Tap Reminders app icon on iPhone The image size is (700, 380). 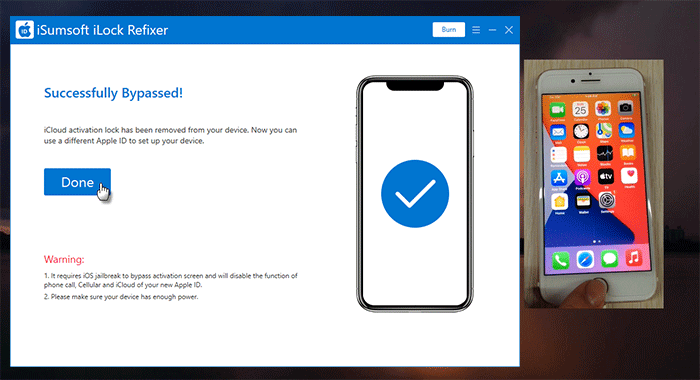558,155
